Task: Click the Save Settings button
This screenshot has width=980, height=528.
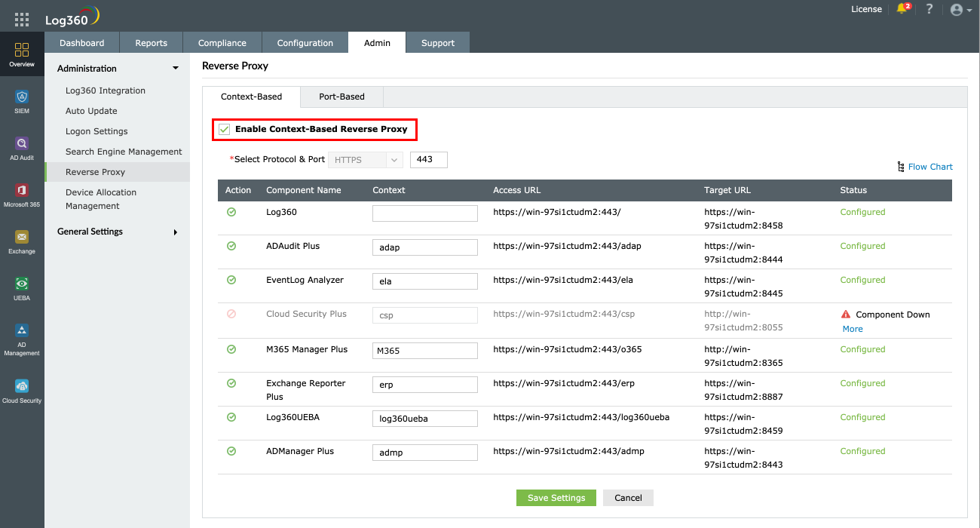Action: [556, 498]
